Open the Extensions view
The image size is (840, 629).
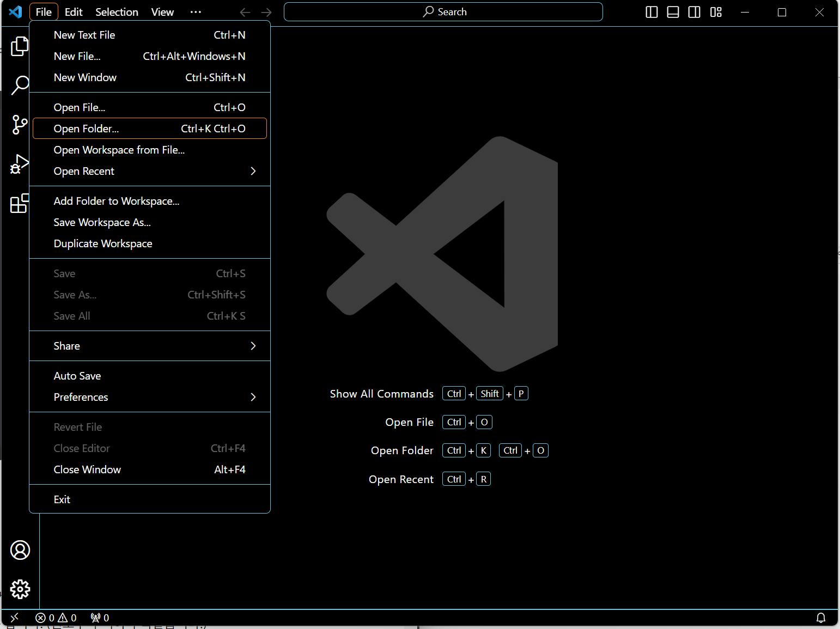pyautogui.click(x=20, y=203)
